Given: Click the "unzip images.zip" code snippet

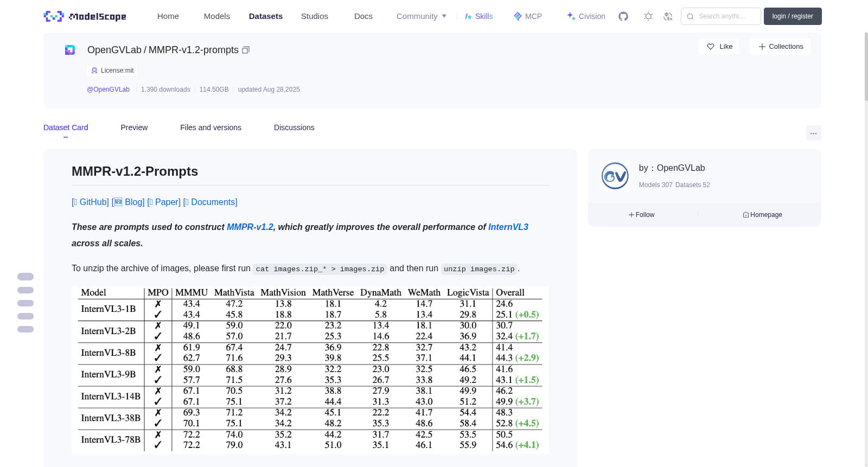Looking at the screenshot, I should 479,269.
